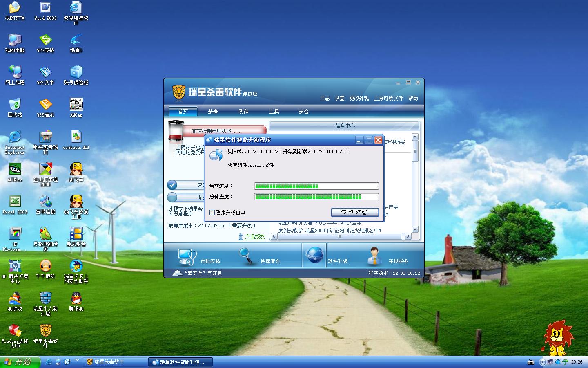
Task: Select the 迅雷5 desktop icon
Action: [x=76, y=43]
